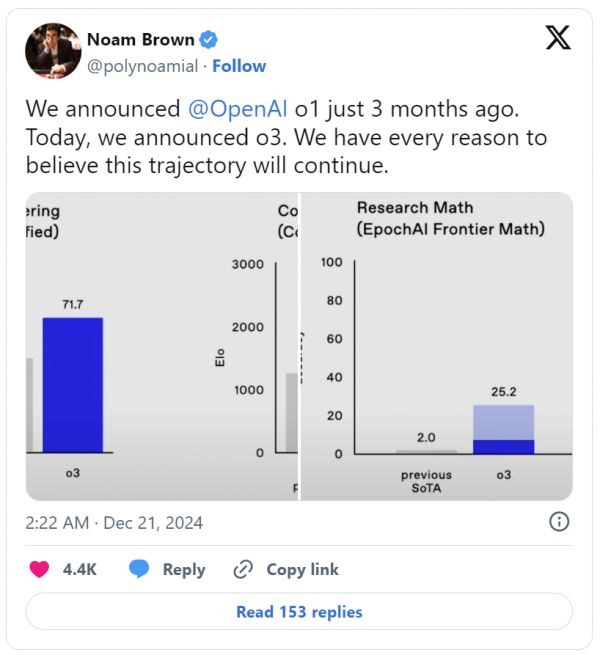The width and height of the screenshot is (600, 655).
Task: Click the tweet body text
Action: click(286, 136)
